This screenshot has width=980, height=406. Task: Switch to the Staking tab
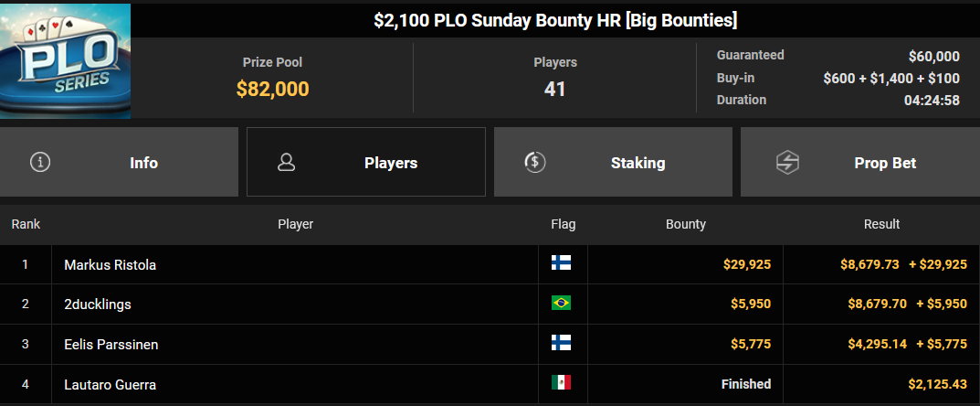pos(613,162)
